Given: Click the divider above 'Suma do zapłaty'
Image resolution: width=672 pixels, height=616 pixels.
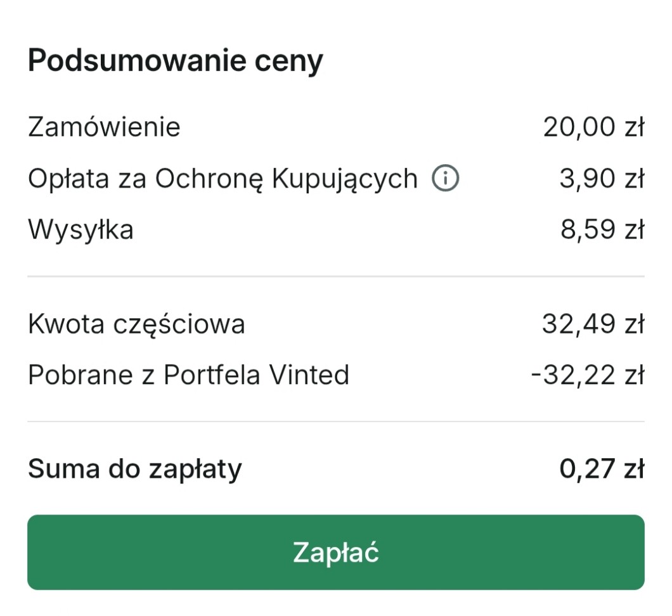Looking at the screenshot, I should point(336,421).
